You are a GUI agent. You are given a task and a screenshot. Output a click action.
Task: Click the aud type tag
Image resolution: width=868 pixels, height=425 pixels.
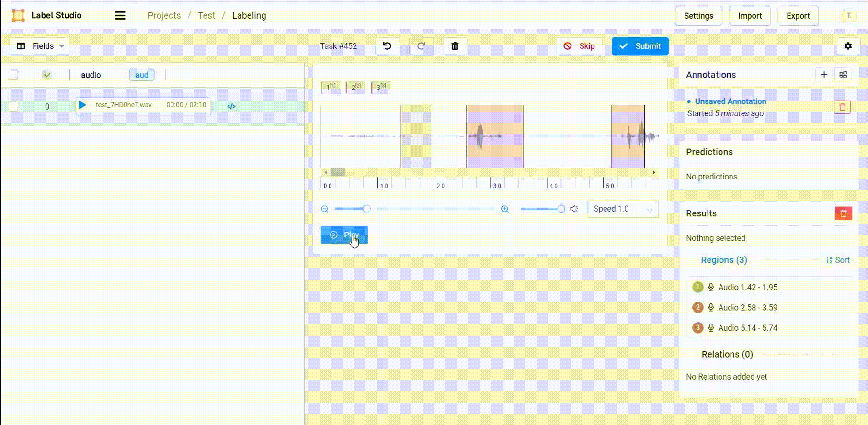tap(142, 75)
